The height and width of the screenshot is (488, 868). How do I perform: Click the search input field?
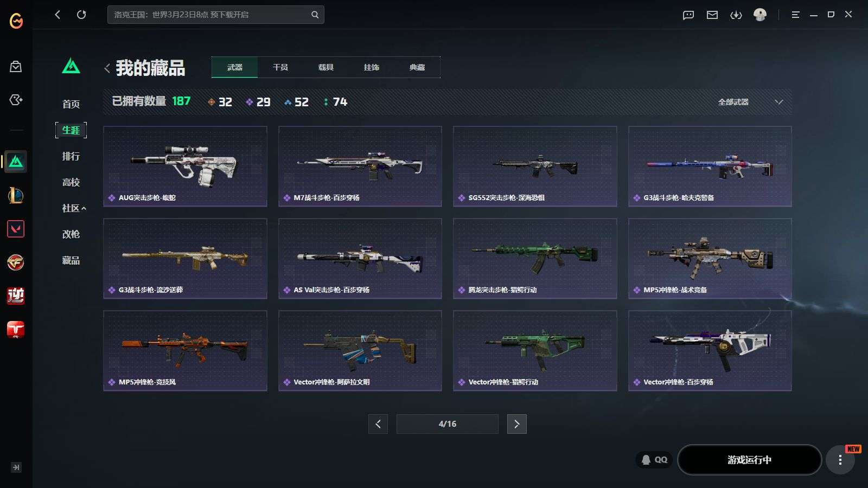click(x=209, y=15)
